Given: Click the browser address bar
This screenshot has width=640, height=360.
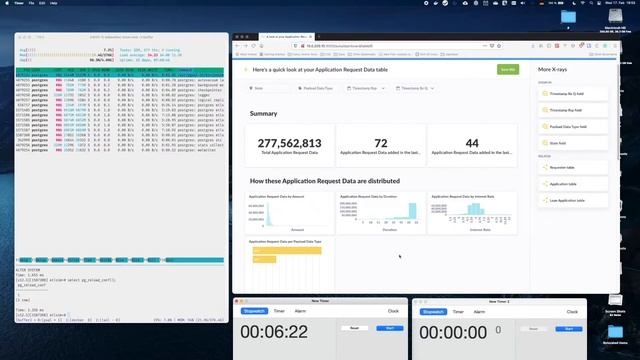Looking at the screenshot, I should tap(396, 46).
